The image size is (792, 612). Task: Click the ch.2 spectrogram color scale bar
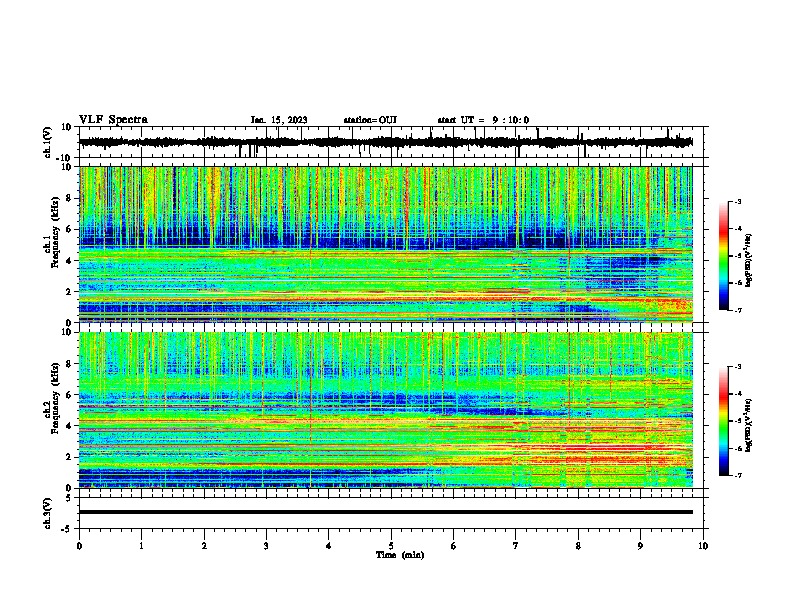[724, 421]
